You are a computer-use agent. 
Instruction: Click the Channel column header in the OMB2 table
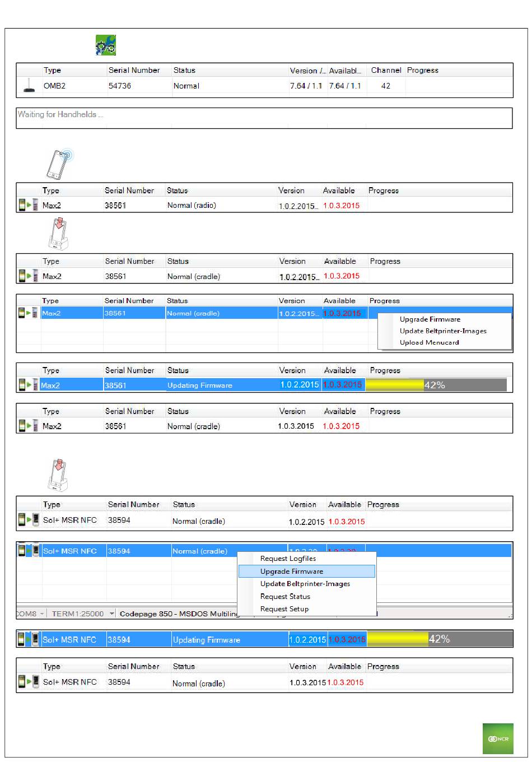pos(386,70)
